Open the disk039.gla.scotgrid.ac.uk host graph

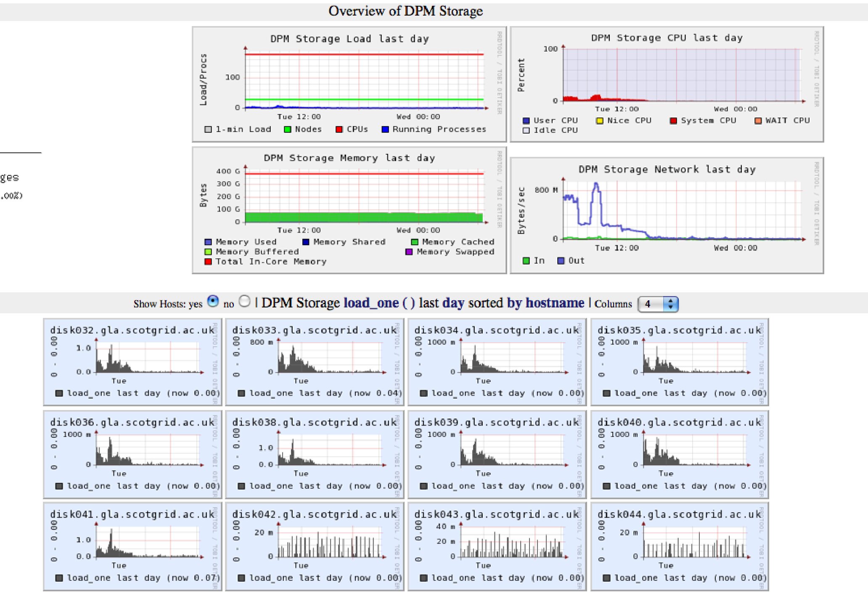click(497, 455)
